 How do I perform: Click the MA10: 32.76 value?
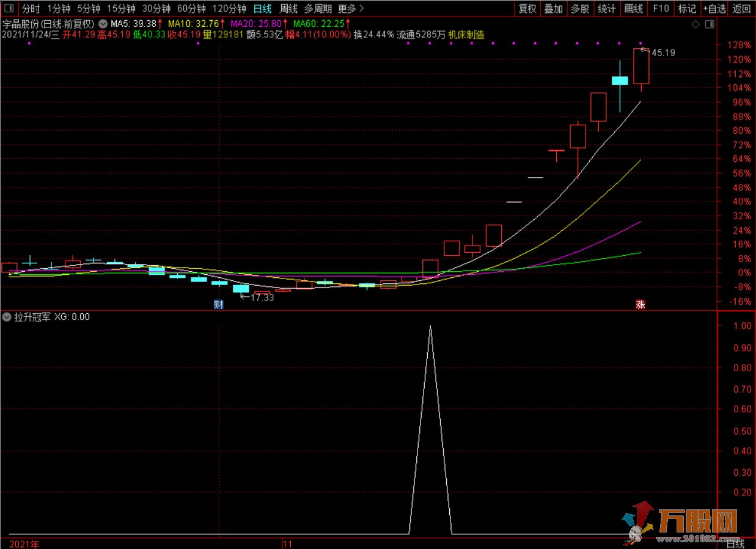[194, 24]
